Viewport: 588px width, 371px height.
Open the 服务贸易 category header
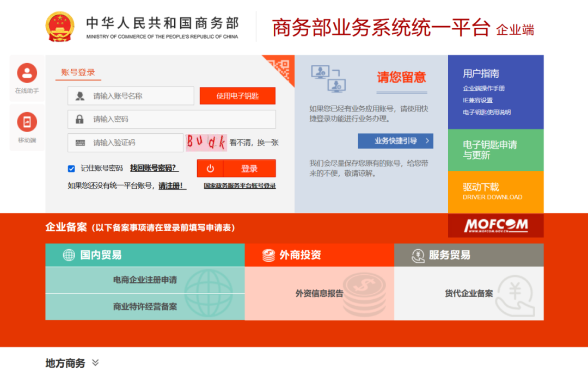click(x=469, y=255)
